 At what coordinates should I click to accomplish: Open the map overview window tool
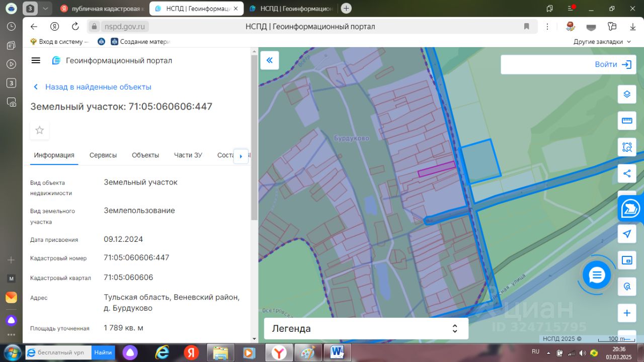(x=627, y=260)
